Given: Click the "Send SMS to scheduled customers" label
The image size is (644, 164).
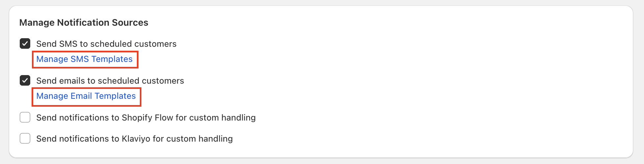Looking at the screenshot, I should [x=106, y=44].
